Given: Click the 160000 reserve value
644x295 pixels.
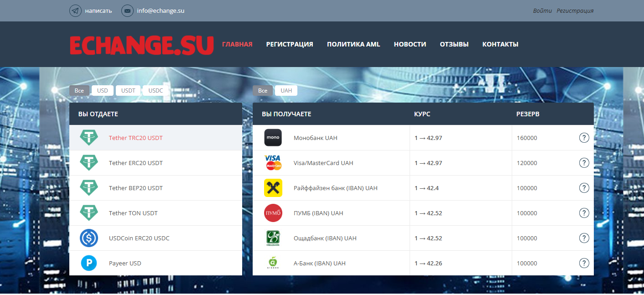Looking at the screenshot, I should coord(527,138).
